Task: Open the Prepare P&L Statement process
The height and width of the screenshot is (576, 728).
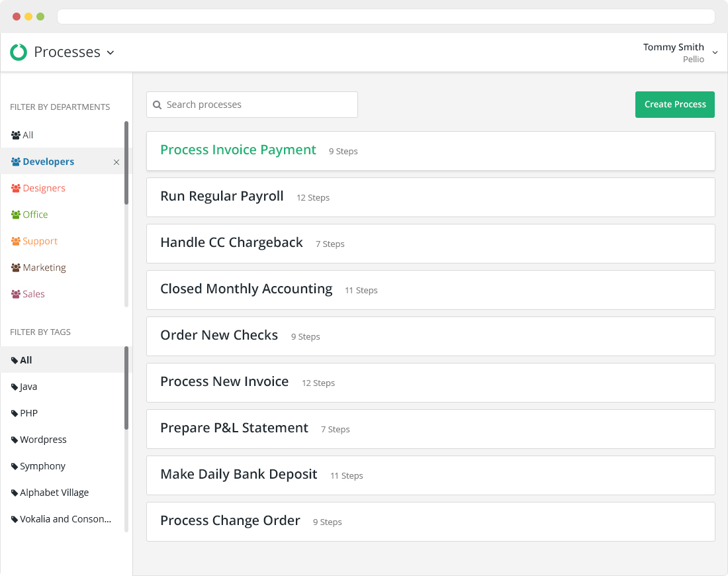Action: point(430,429)
